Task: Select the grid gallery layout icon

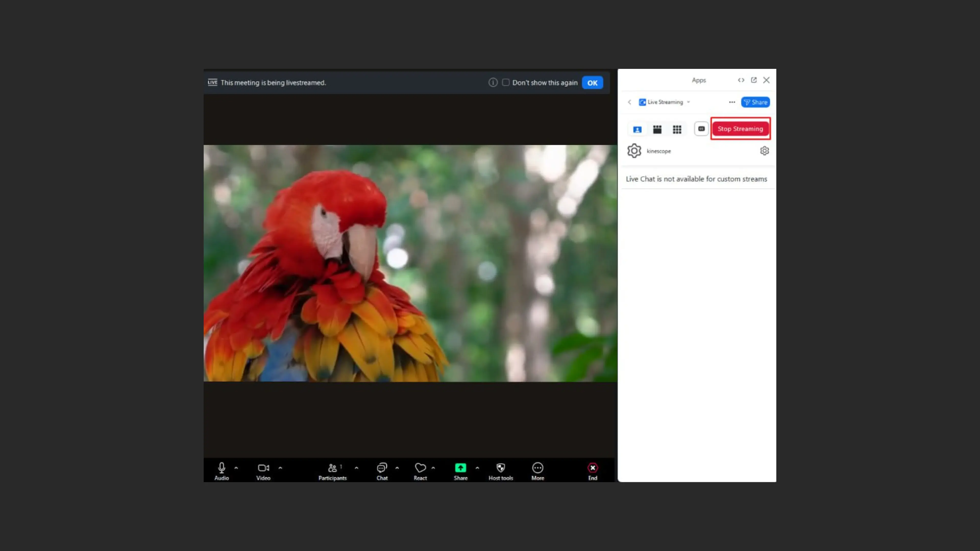Action: [677, 129]
